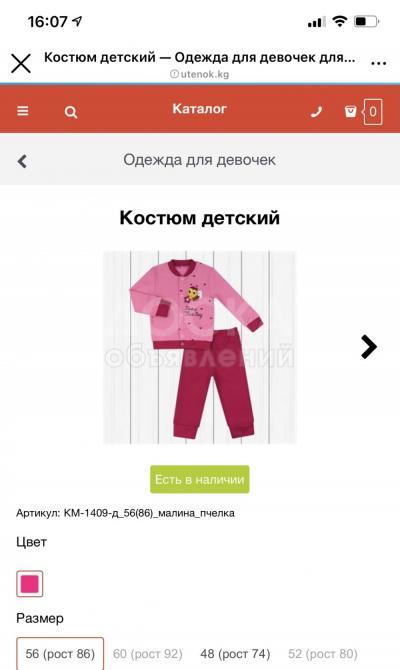
Task: Open the pink children's suit photo
Action: click(200, 347)
